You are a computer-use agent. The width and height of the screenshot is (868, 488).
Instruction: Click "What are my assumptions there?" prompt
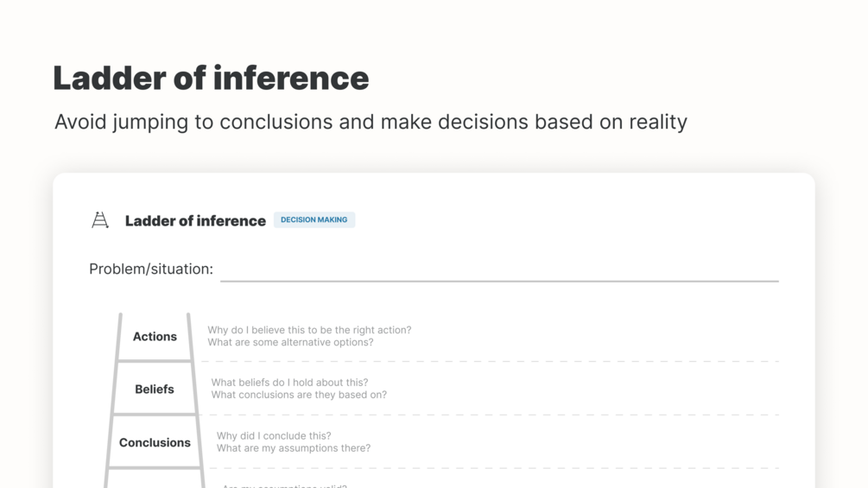click(x=294, y=448)
